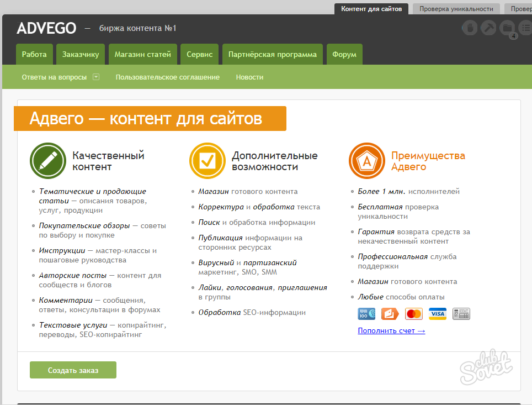Click the hand icon in header
Screen dimensions: 532x405
click(x=470, y=28)
